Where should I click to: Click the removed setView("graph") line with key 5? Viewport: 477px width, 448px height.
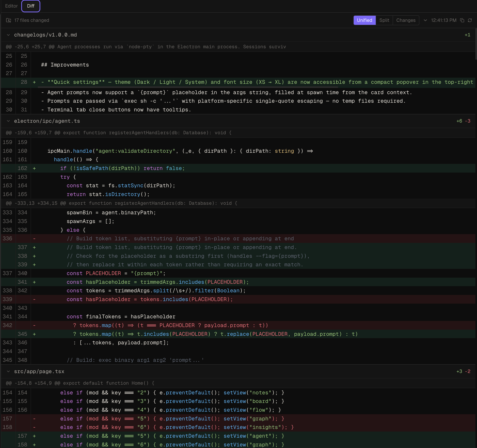[x=238, y=419]
